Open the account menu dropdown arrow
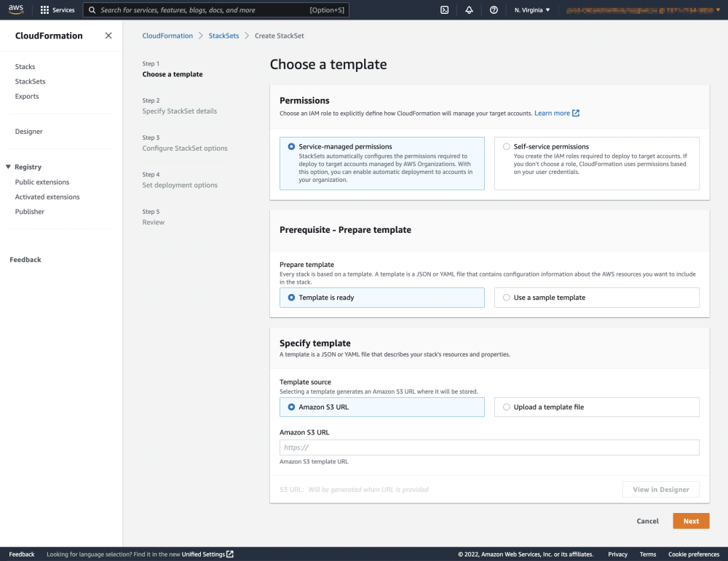Viewport: 728px width, 561px height. 718,9
